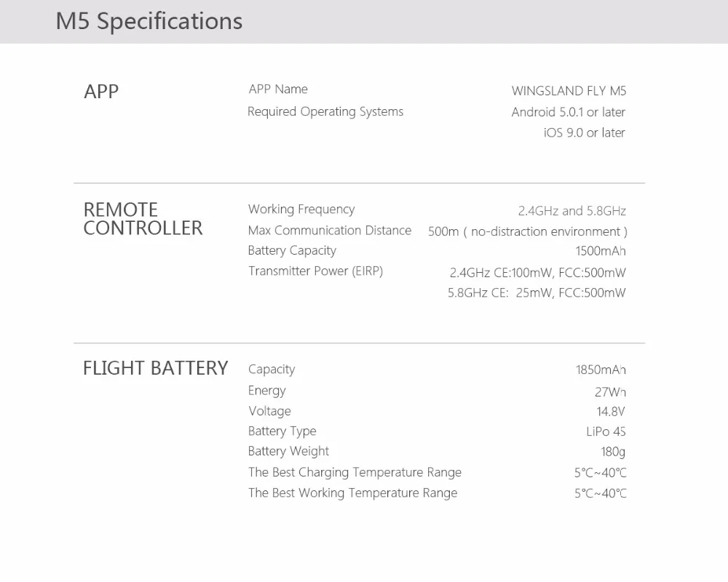
Task: Select the WINGSLAND FLY M5 value
Action: (x=569, y=91)
